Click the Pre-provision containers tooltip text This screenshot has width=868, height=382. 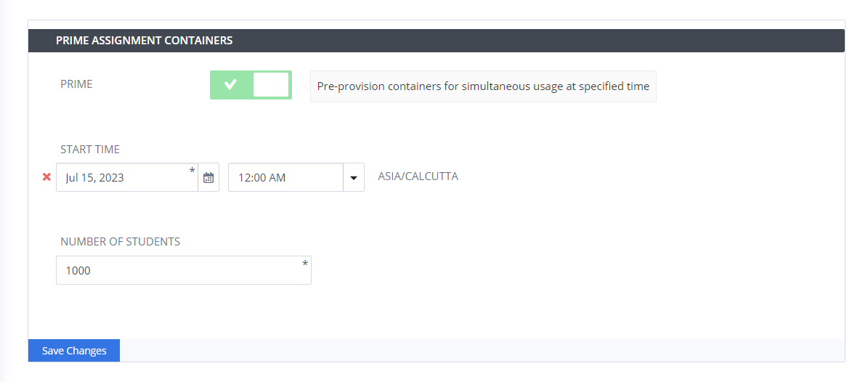click(483, 86)
